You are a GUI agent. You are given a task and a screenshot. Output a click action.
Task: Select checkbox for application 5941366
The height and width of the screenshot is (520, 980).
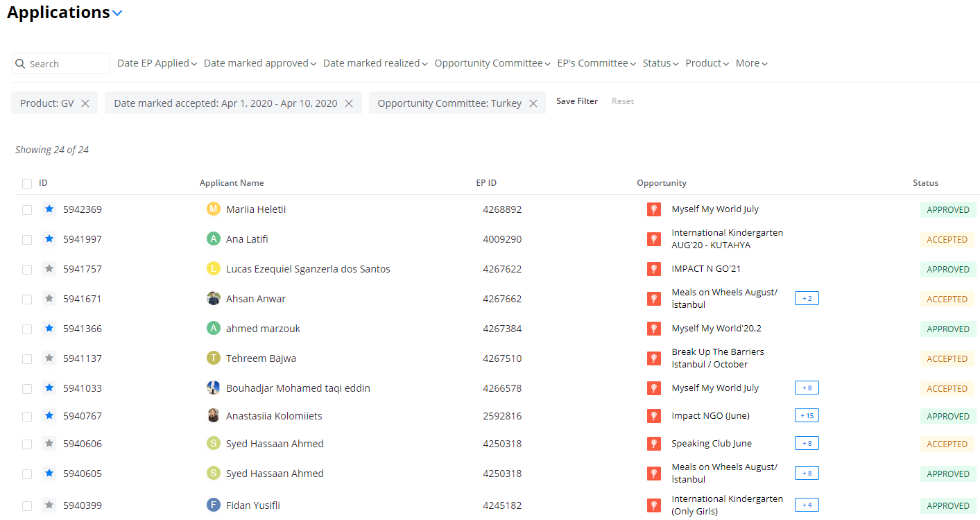tap(27, 329)
